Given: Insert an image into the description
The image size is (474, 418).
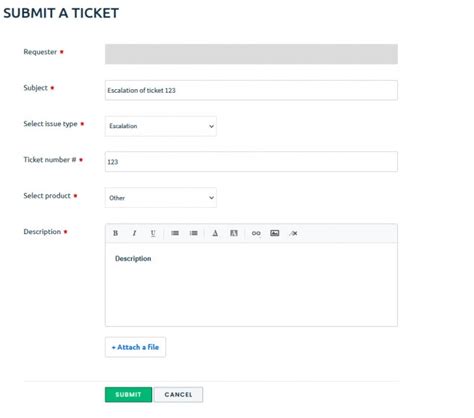Looking at the screenshot, I should coord(275,233).
